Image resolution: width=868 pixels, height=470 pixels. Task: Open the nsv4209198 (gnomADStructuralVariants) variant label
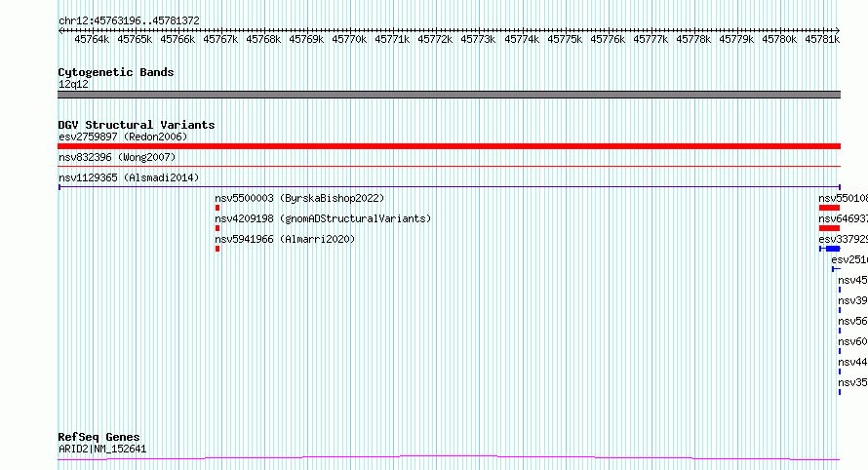(x=323, y=218)
